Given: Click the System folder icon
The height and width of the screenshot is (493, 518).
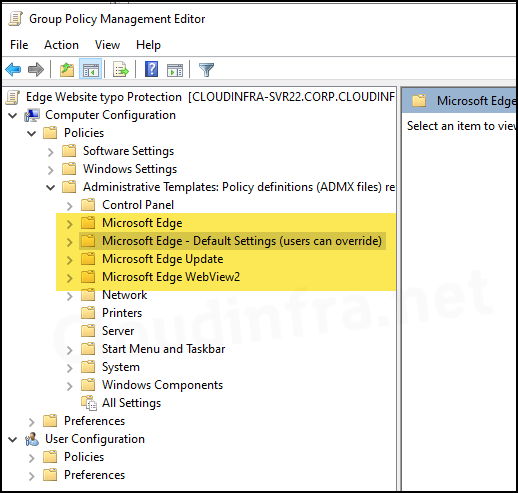Looking at the screenshot, I should (x=88, y=367).
